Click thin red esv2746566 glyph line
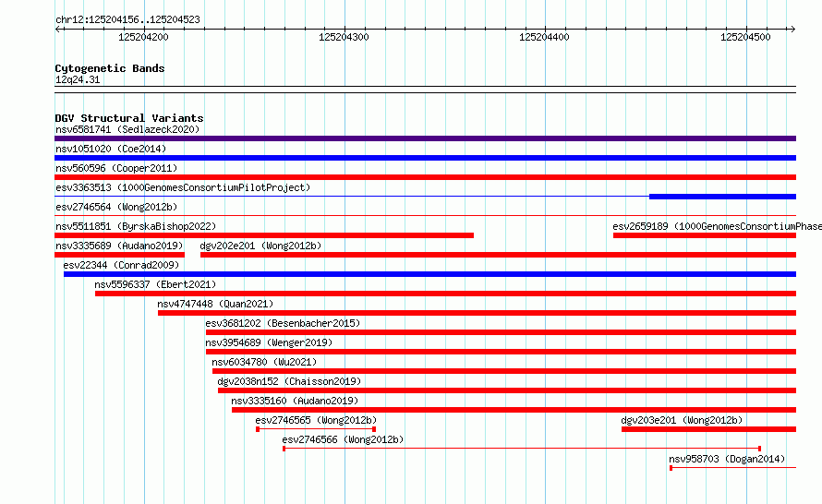This screenshot has height=504, width=822. pos(522,449)
